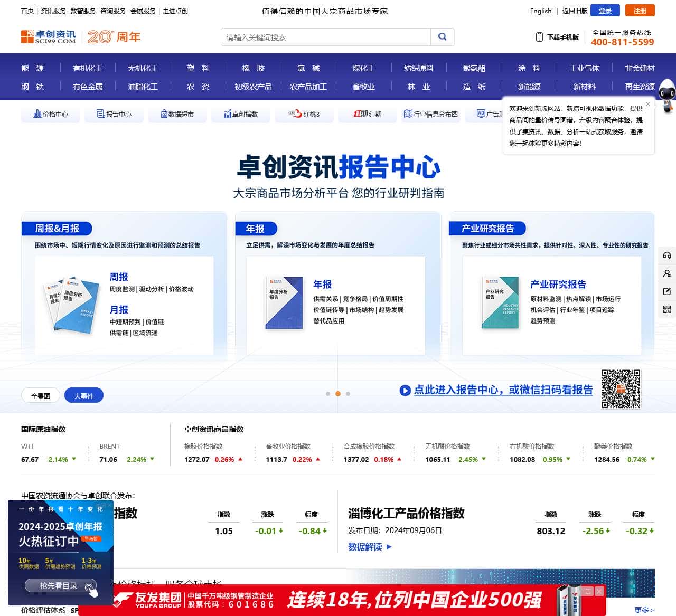Open the 塑料 category menu
This screenshot has width=676, height=616.
tap(198, 68)
